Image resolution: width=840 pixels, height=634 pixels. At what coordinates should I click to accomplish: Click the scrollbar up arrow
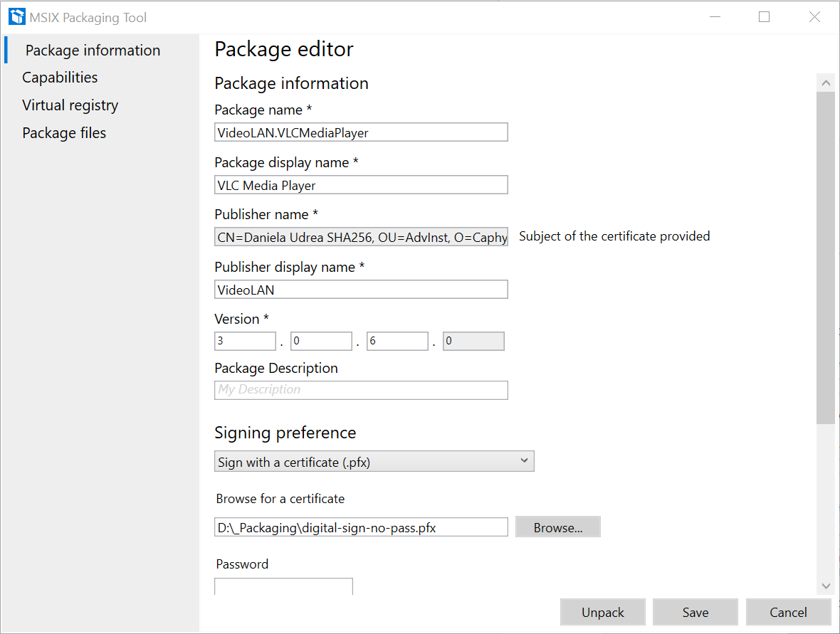tap(826, 83)
